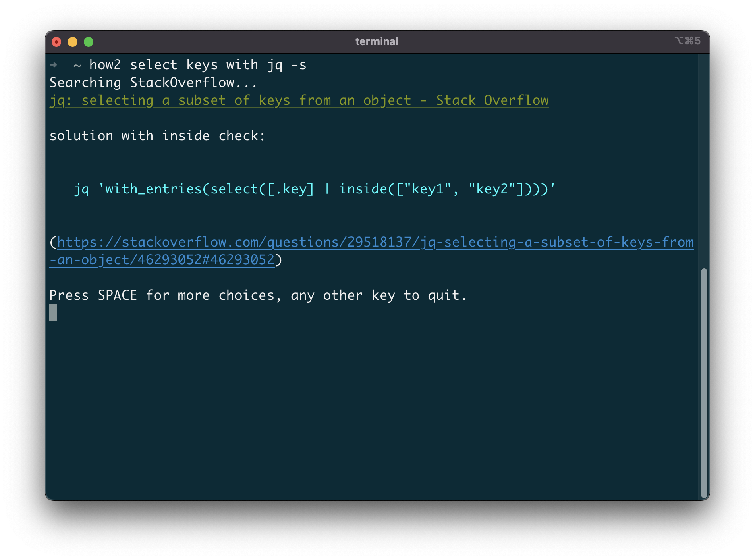755x560 pixels.
Task: Click the "key2" string in the code
Action: point(492,189)
